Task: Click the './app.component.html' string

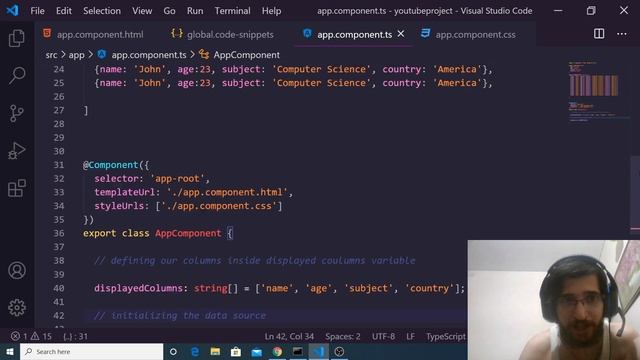Action: click(227, 192)
